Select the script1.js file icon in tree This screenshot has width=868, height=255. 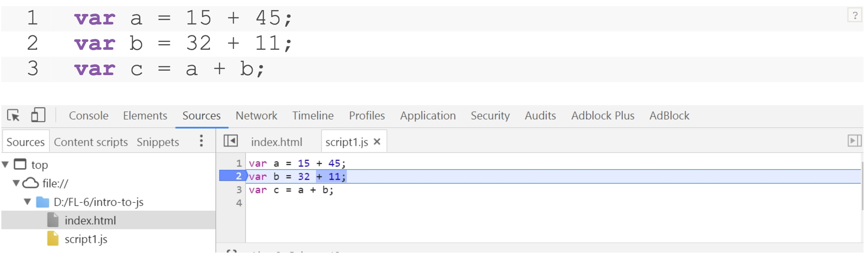52,239
